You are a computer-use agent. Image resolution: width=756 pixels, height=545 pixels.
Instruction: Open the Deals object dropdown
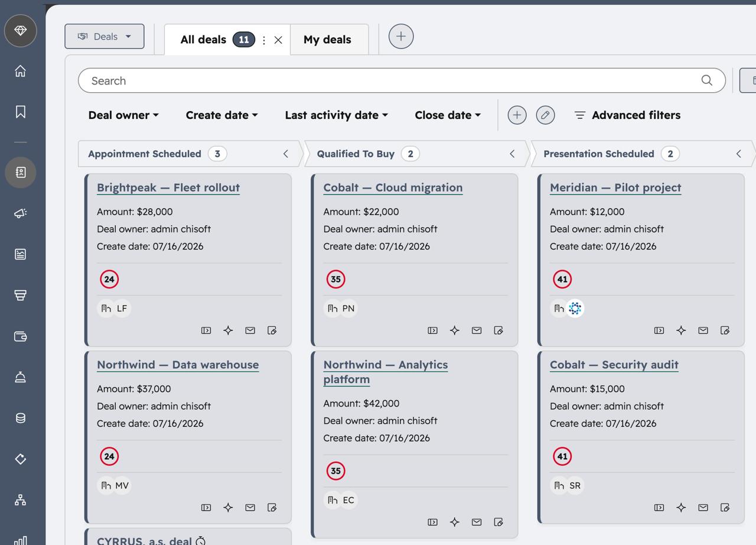[105, 37]
